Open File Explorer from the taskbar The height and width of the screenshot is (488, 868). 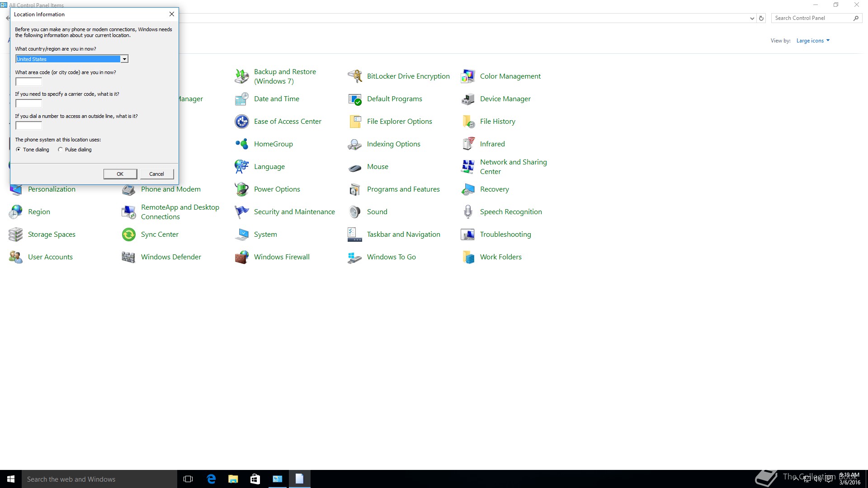point(233,479)
